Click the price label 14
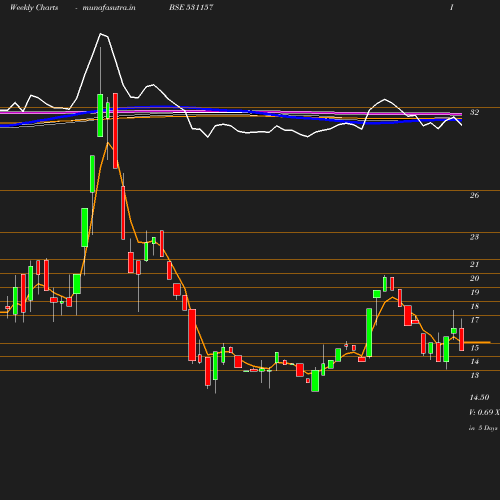The image size is (500, 500). [x=474, y=362]
